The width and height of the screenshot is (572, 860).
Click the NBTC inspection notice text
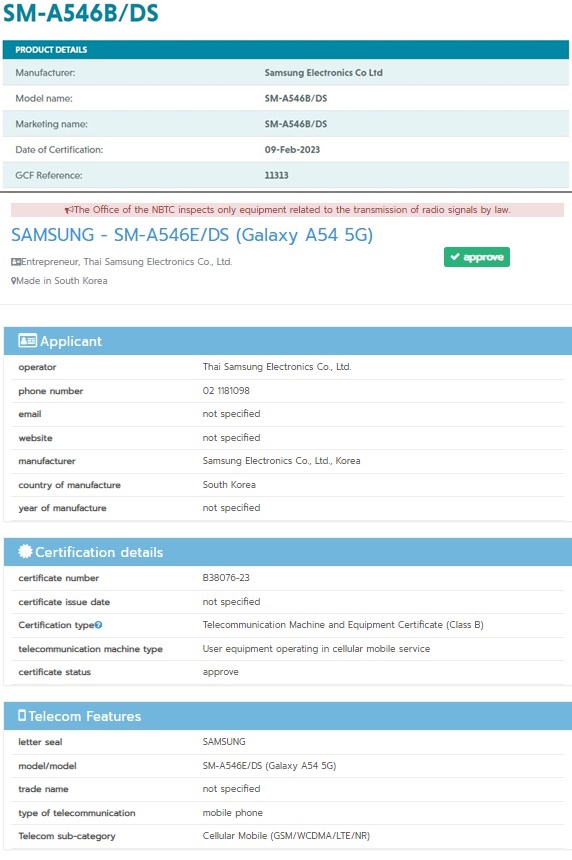click(292, 210)
